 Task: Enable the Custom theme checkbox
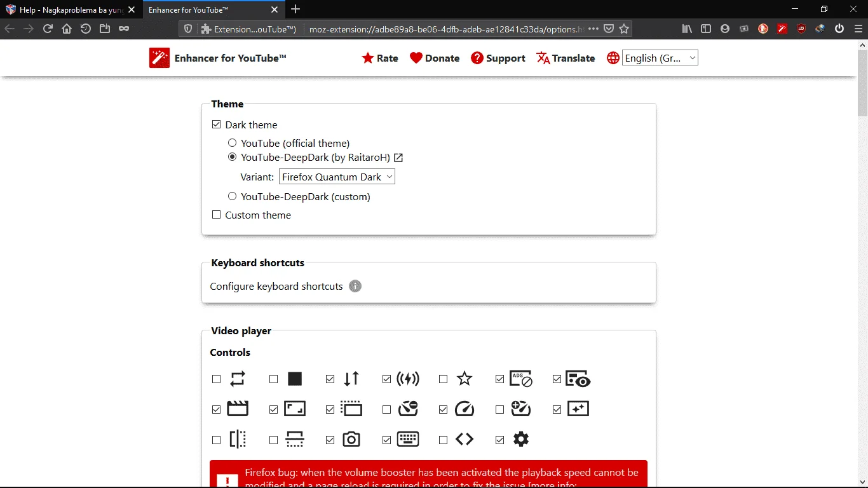point(216,215)
